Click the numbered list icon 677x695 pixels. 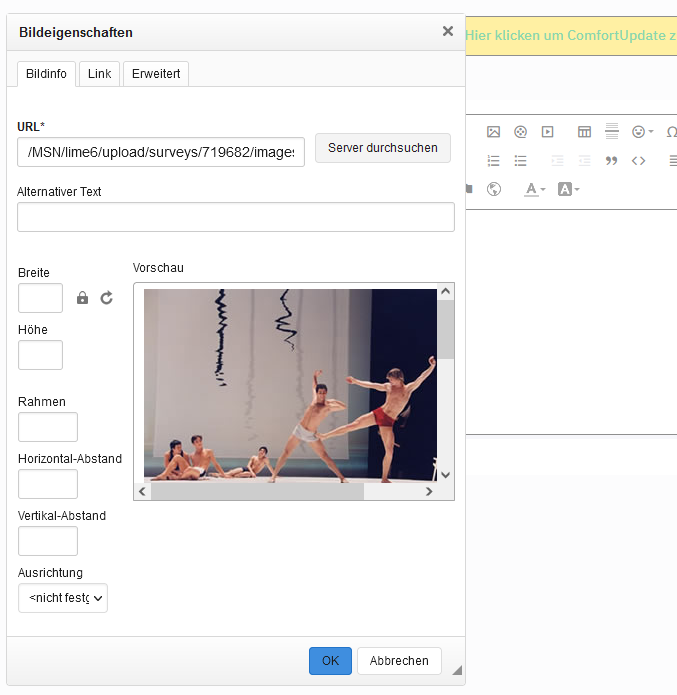click(x=493, y=161)
